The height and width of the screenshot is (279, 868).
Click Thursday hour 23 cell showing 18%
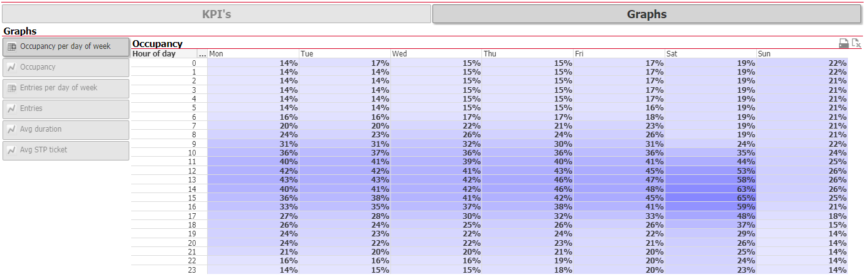tap(528, 270)
